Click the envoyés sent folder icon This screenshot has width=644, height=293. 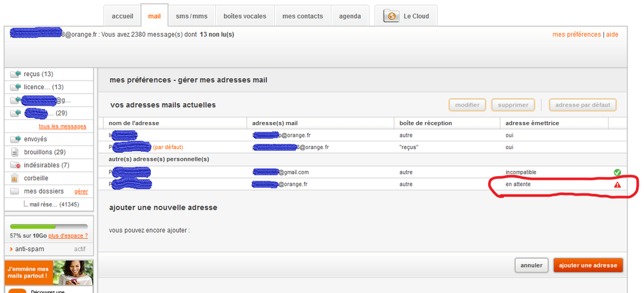[x=15, y=139]
